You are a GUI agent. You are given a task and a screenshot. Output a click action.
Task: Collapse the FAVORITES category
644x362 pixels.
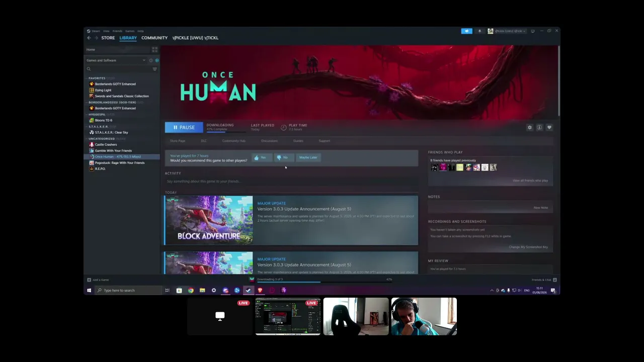pyautogui.click(x=97, y=78)
